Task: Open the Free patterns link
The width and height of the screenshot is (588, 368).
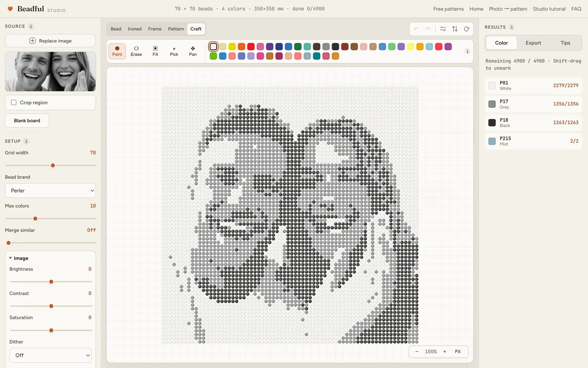Action: coord(448,9)
